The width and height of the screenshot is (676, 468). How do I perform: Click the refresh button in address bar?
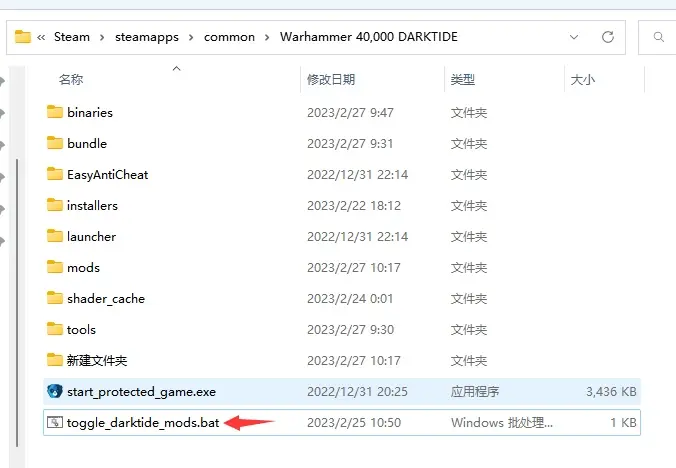pyautogui.click(x=607, y=37)
